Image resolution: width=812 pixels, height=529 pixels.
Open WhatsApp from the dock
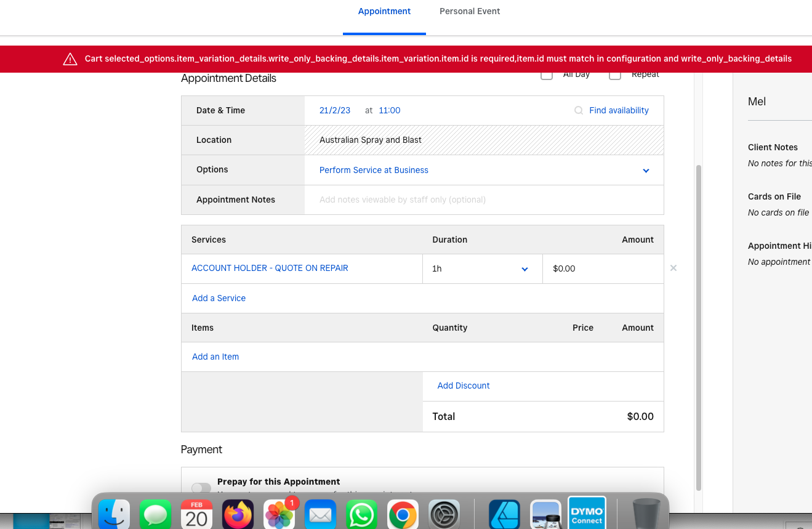(361, 514)
